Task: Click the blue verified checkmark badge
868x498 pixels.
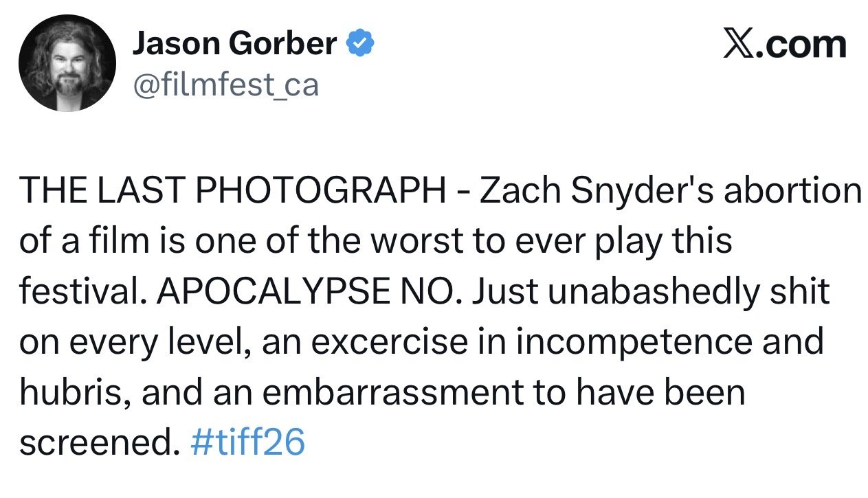Action: pos(360,44)
